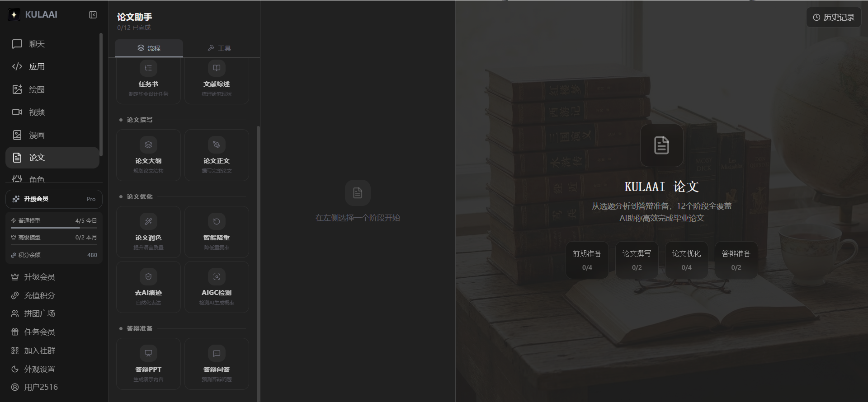The image size is (868, 402).
Task: Switch to the 流程 workflow tab
Action: [149, 48]
